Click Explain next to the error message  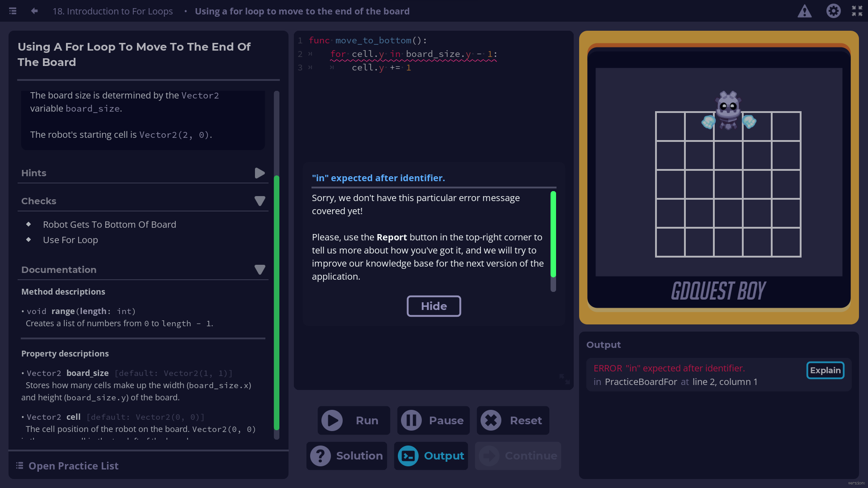coord(825,370)
